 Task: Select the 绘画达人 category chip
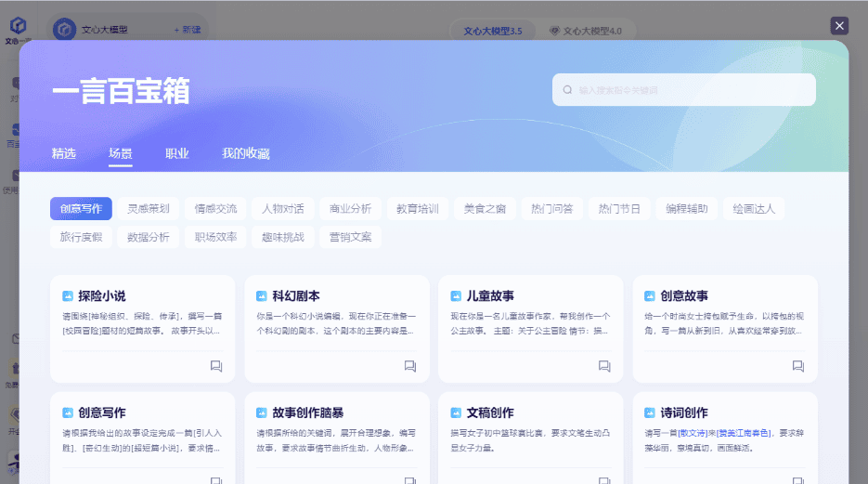coord(754,209)
